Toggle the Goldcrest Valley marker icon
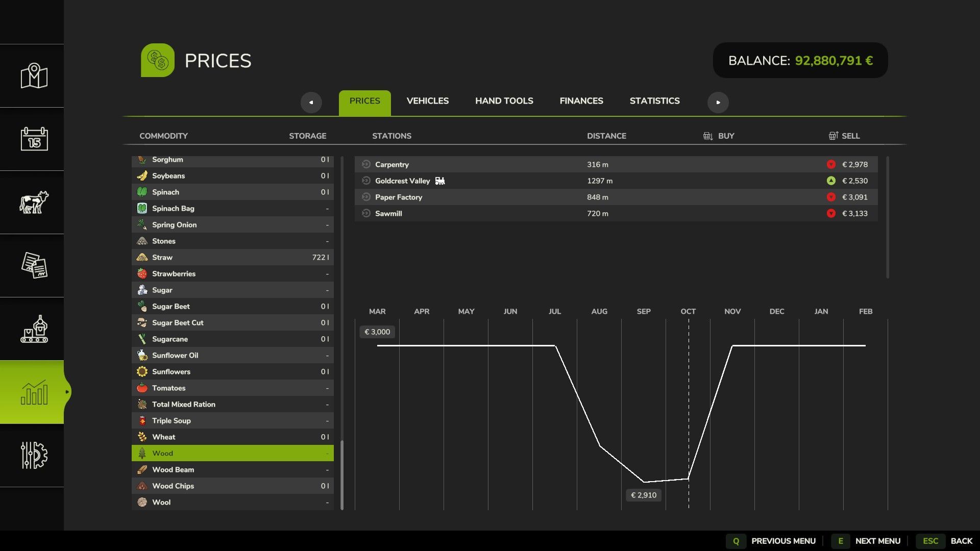This screenshot has height=551, width=980. tap(366, 181)
